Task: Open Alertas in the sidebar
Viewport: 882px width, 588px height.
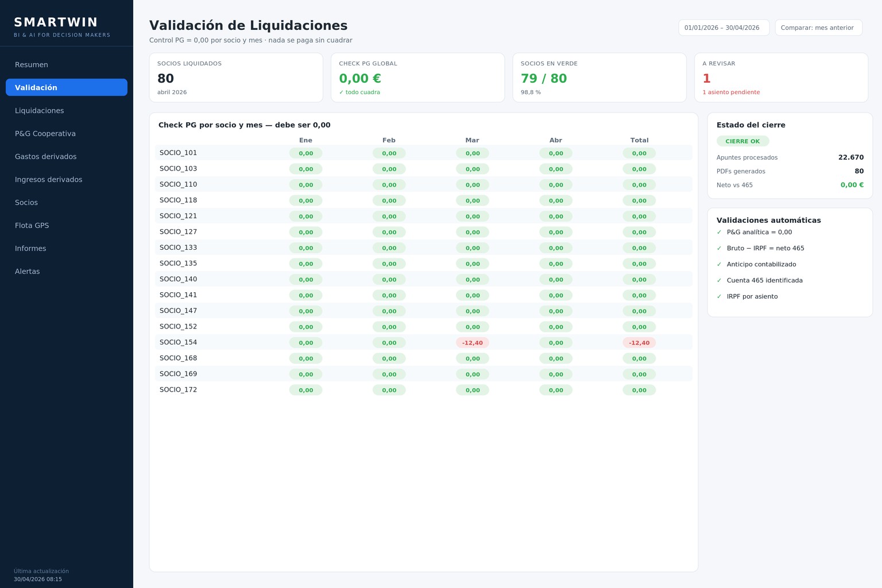Action: 67,271
